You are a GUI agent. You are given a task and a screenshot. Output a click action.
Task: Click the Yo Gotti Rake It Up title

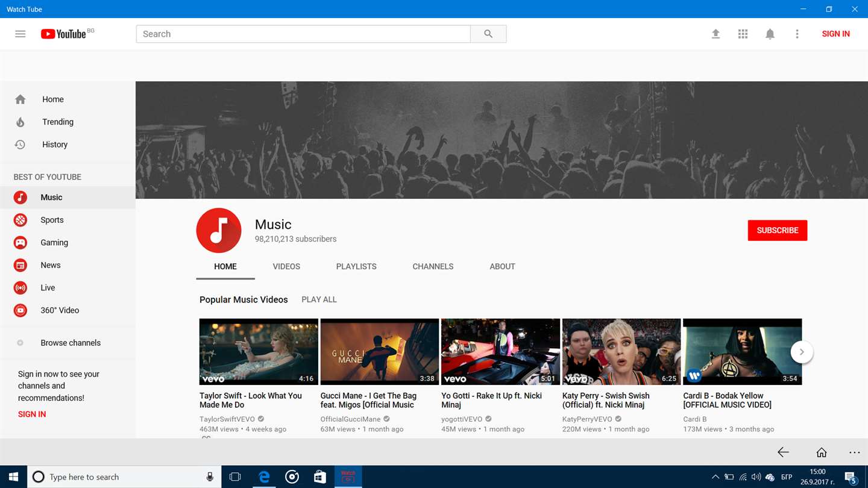click(491, 400)
